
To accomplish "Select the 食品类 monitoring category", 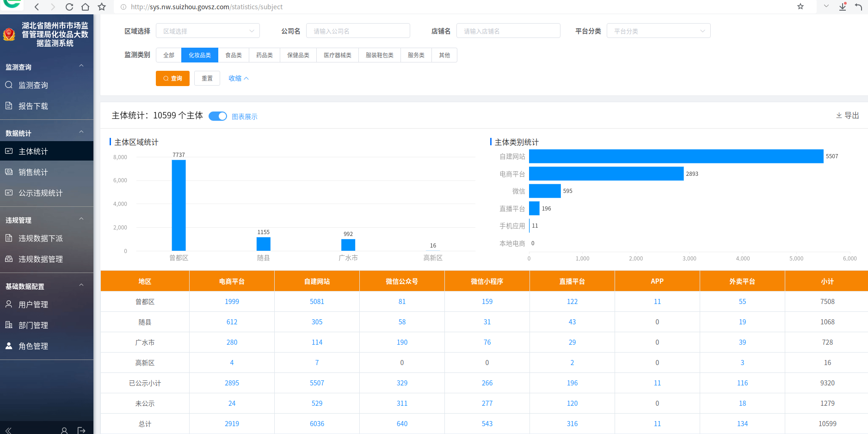I will click(x=234, y=55).
